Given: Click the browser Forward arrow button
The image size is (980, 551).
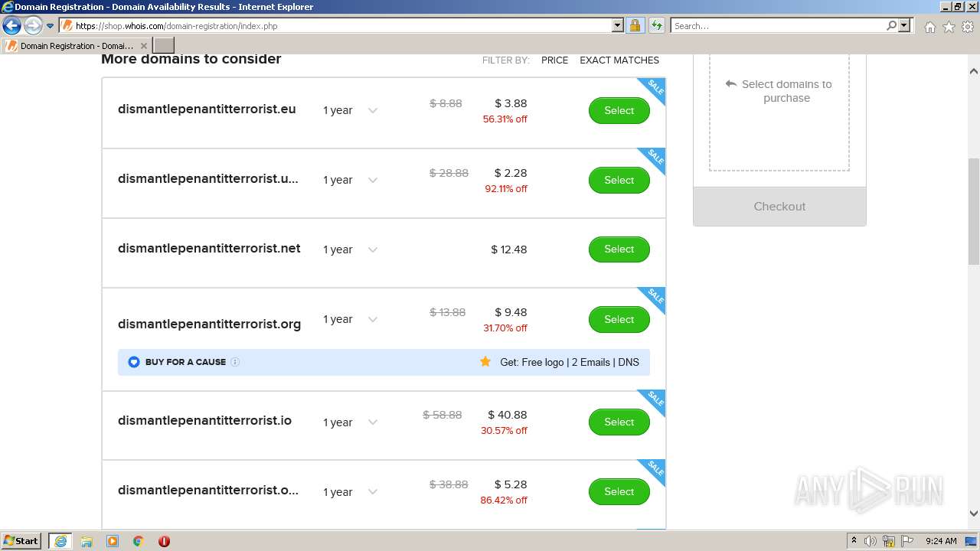Looking at the screenshot, I should point(33,25).
